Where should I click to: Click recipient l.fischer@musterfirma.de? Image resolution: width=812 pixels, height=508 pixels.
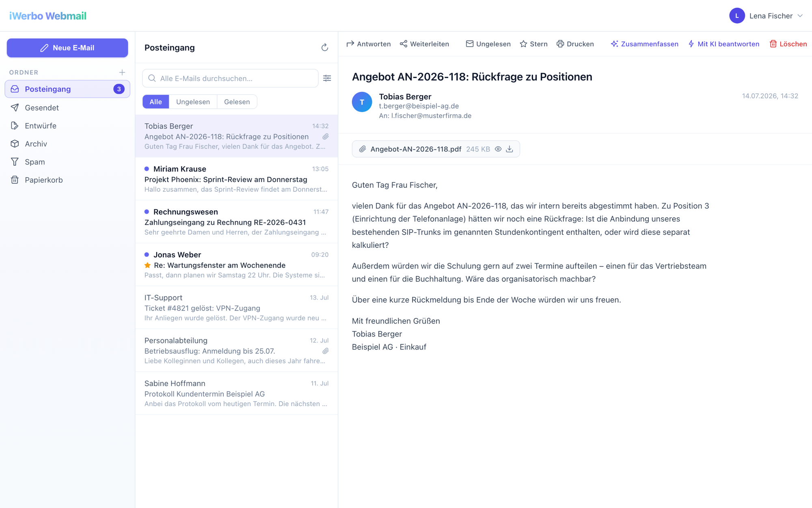[x=431, y=116]
